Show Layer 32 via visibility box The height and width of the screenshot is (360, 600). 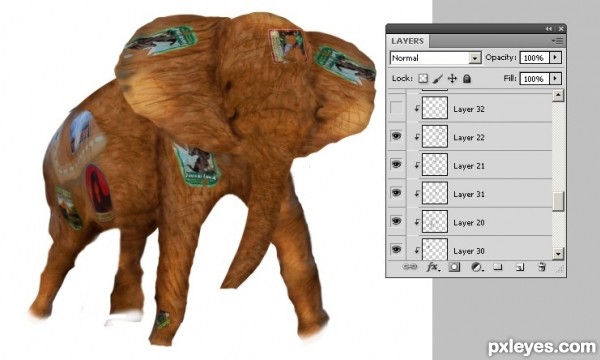pyautogui.click(x=396, y=108)
